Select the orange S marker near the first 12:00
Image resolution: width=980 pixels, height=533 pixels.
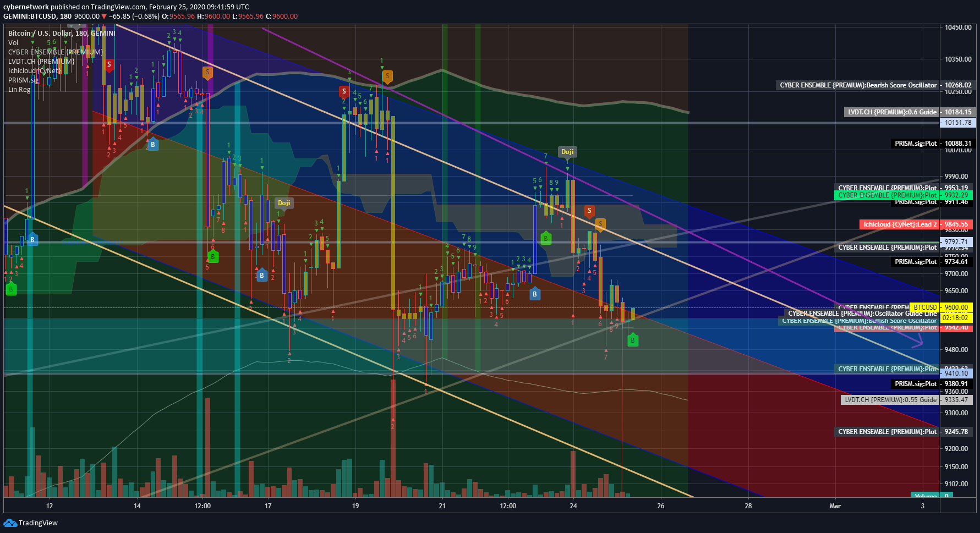click(x=207, y=72)
